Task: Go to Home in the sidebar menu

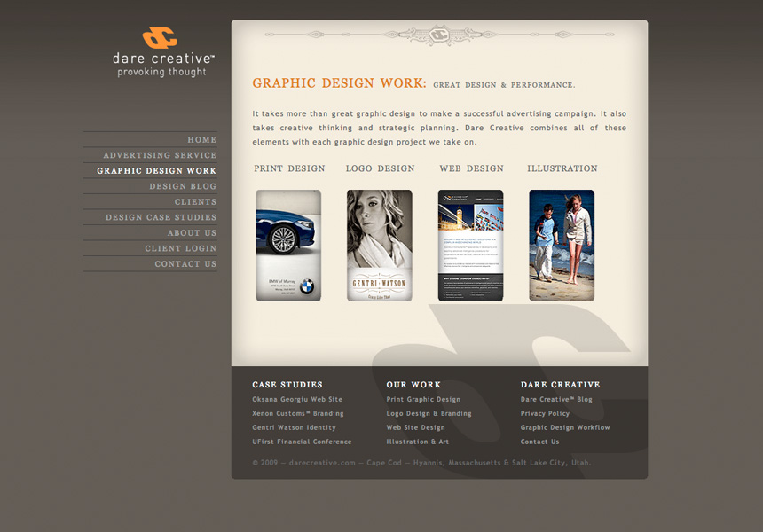Action: click(201, 140)
